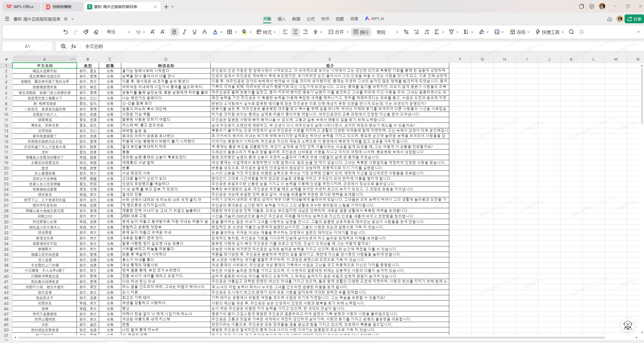This screenshot has width=644, height=343.
Task: Click the Undo arrow icon
Action: 66,32
